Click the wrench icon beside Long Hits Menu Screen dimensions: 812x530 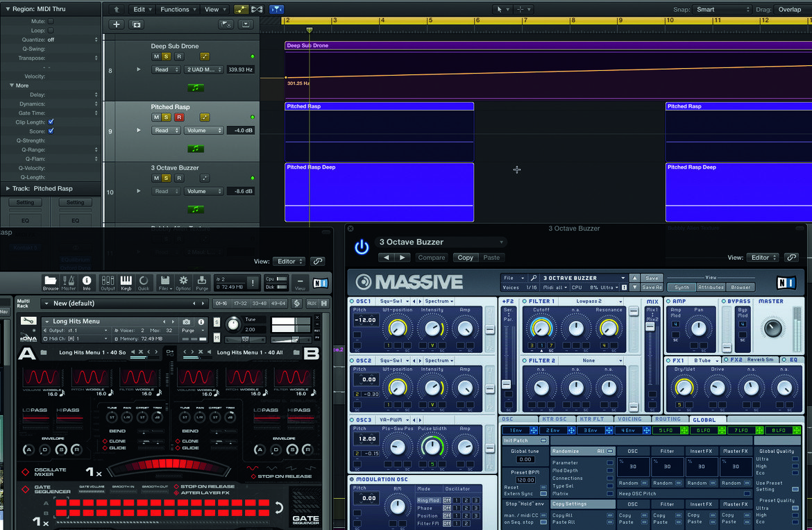tap(29, 321)
